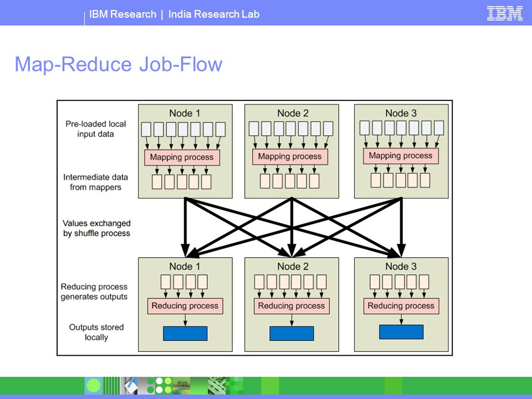Viewport: 532px width, 399px height.
Task: Click Mapping process box in mapper Node 1
Action: (182, 157)
